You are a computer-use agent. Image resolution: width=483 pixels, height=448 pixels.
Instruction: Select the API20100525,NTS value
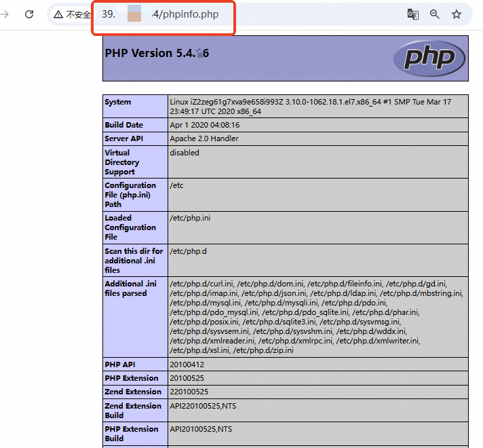(201, 429)
